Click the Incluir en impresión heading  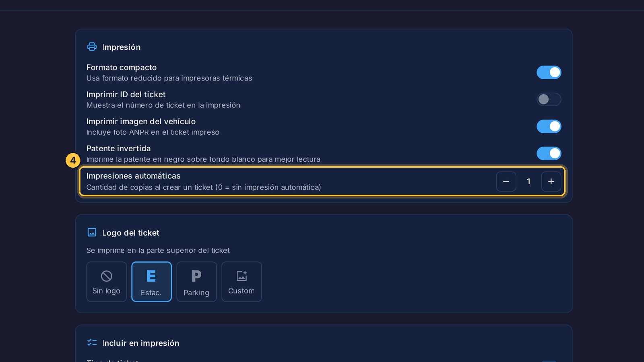coord(140,343)
